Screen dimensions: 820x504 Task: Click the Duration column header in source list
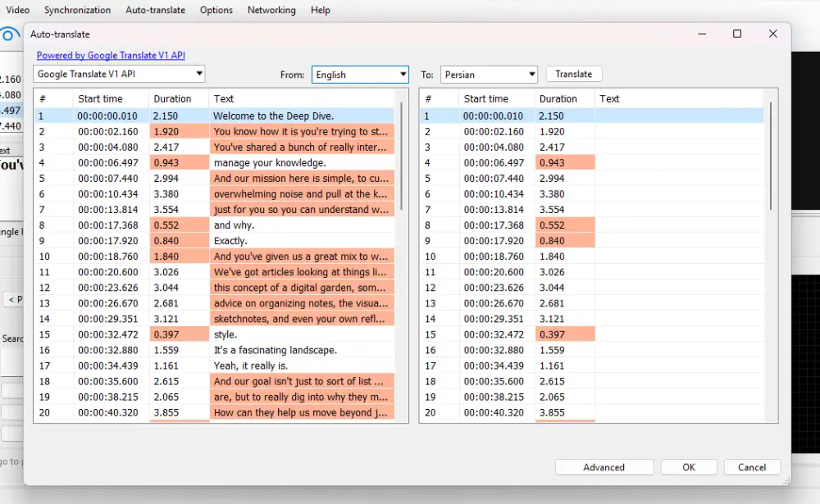179,99
